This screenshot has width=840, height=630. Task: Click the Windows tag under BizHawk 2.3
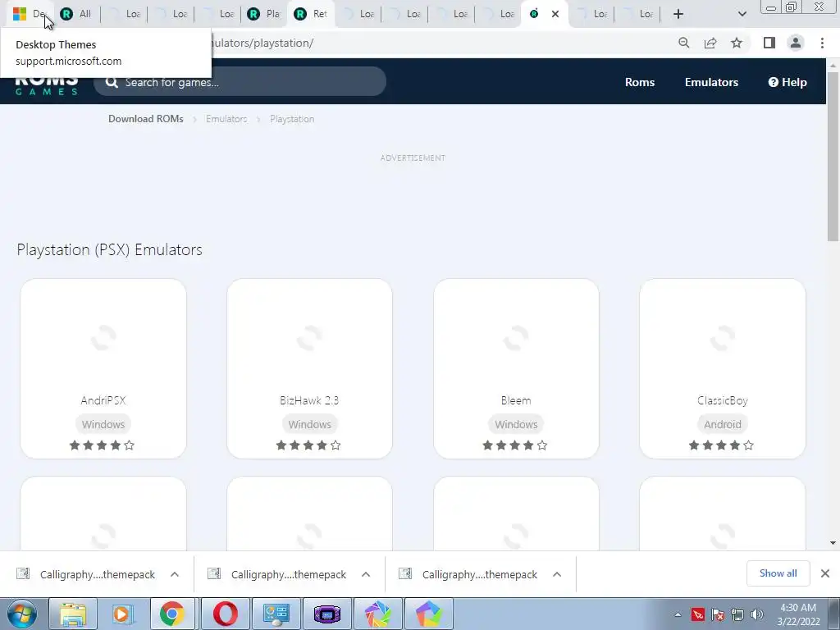309,424
